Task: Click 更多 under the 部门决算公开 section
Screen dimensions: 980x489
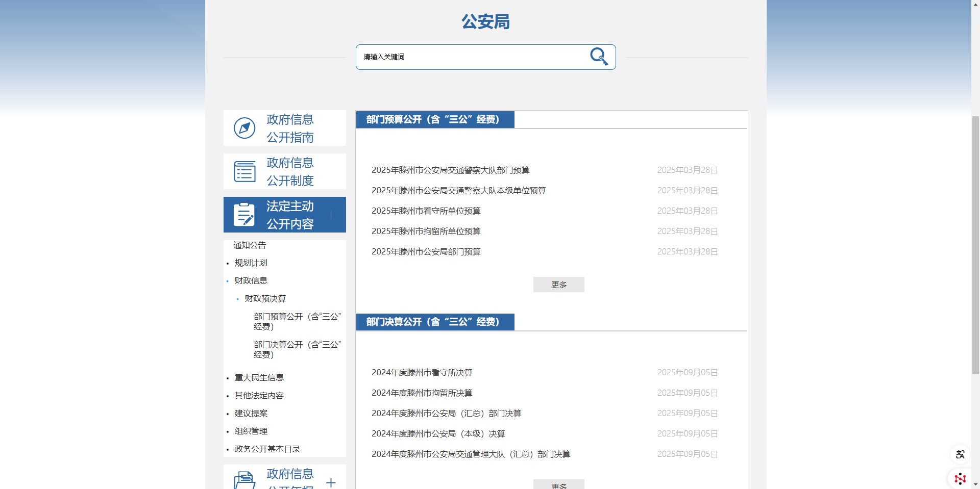Action: click(558, 485)
